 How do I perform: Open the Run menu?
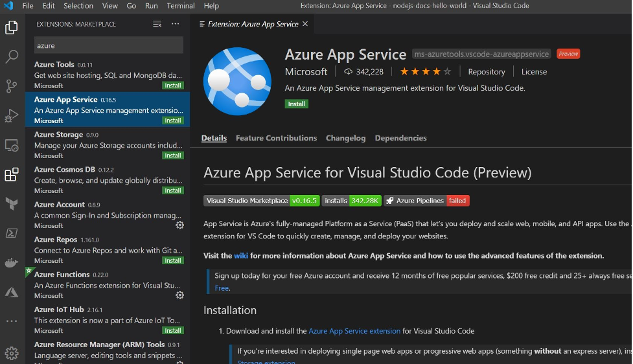(152, 6)
